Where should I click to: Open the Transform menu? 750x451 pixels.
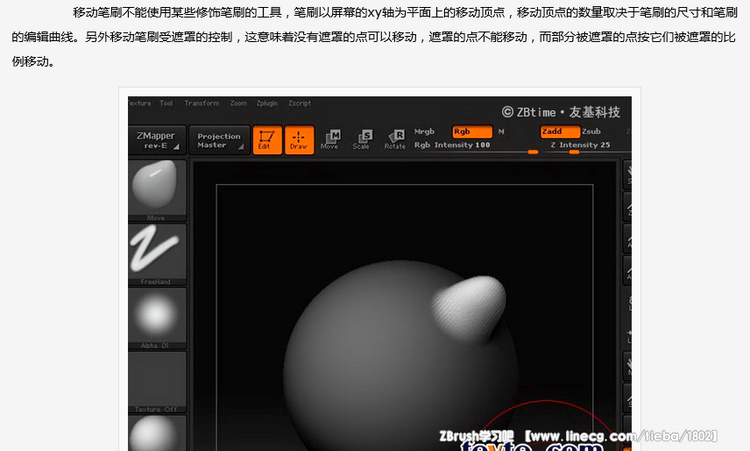[202, 103]
